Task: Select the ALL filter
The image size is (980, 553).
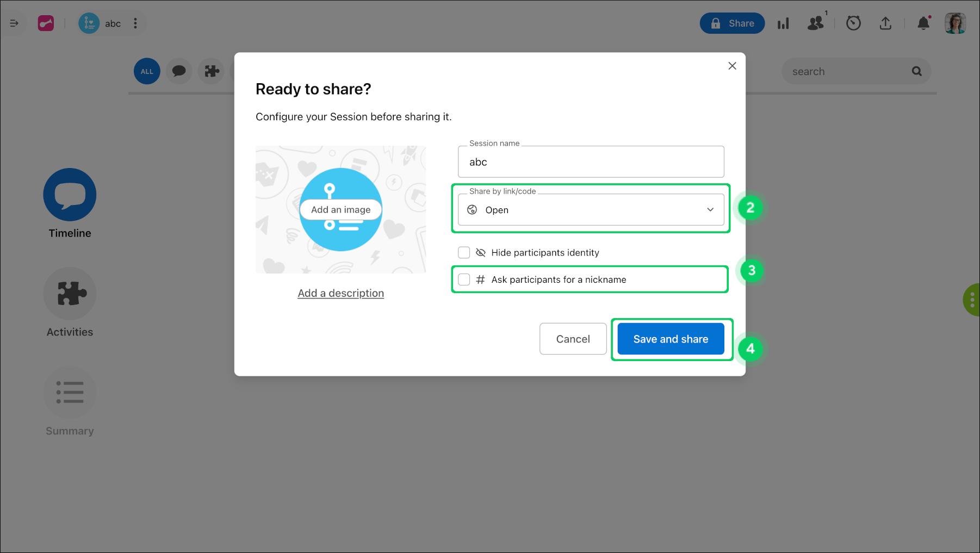Action: [x=147, y=71]
